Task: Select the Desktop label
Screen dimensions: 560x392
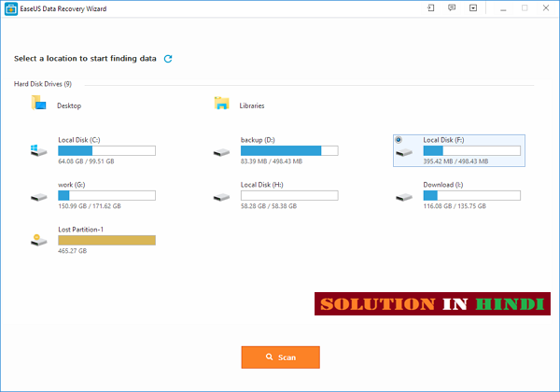Action: pyautogui.click(x=69, y=105)
